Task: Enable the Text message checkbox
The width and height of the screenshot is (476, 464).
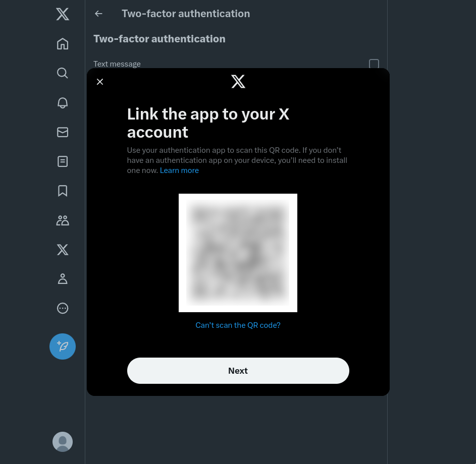Action: pyautogui.click(x=374, y=65)
